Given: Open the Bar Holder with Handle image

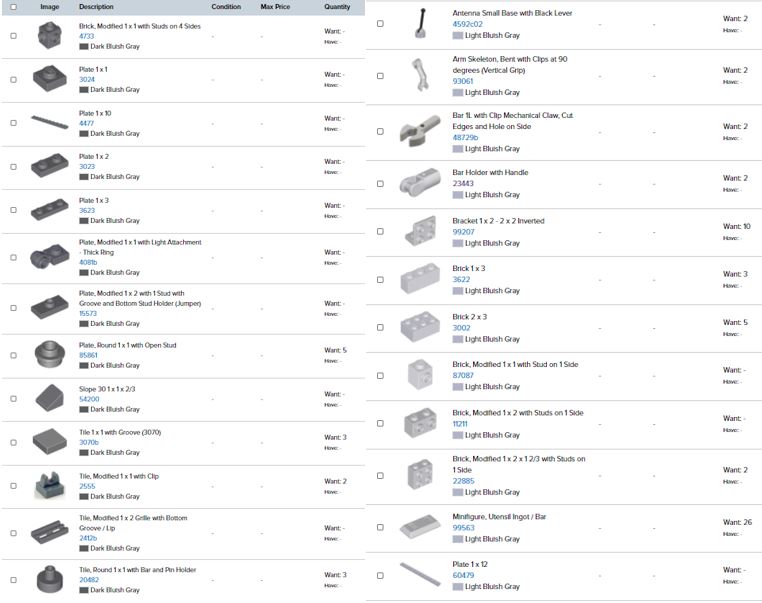Looking at the screenshot, I should 418,183.
